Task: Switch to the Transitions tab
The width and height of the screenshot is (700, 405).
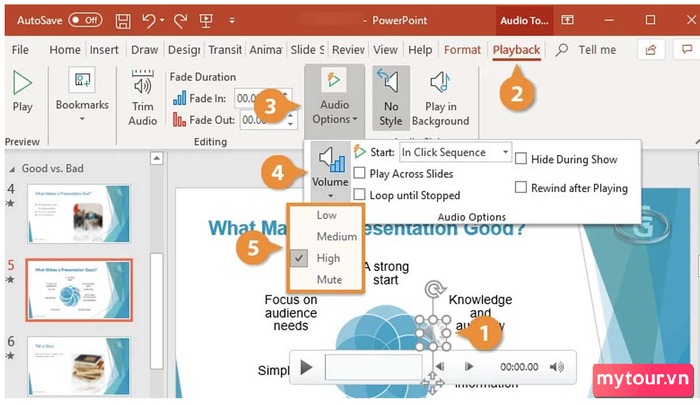Action: coord(225,50)
